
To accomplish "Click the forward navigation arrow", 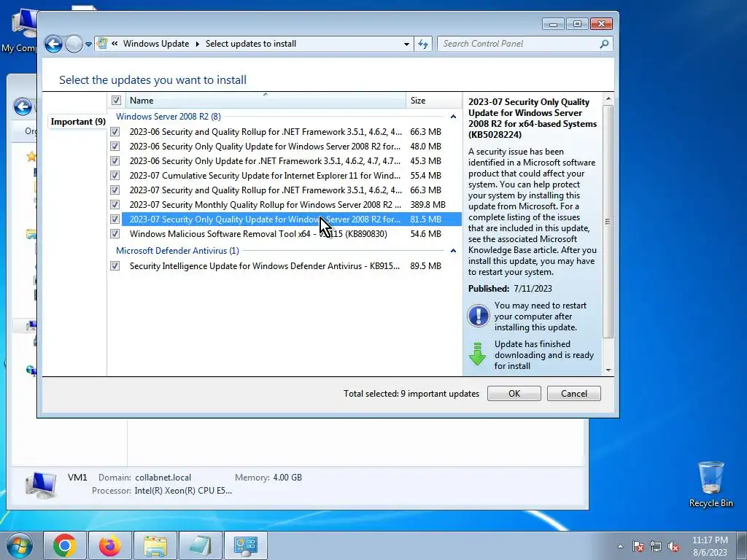I will 74,44.
